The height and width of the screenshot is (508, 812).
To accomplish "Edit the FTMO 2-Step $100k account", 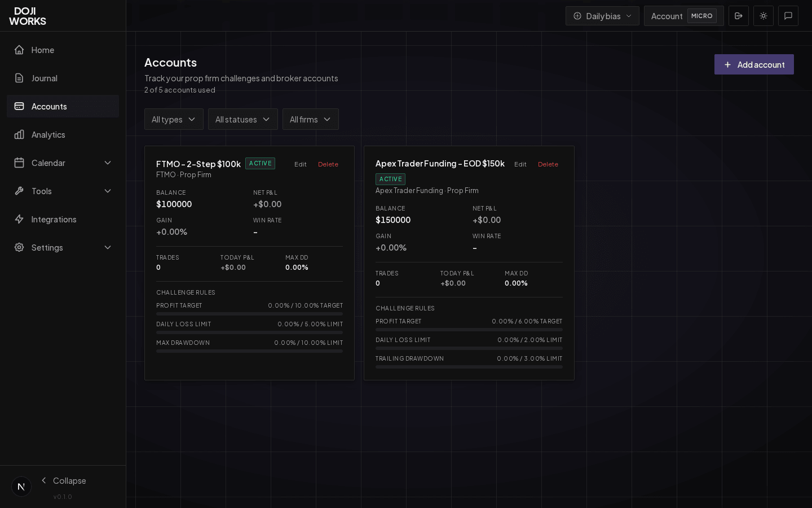I will [x=301, y=164].
